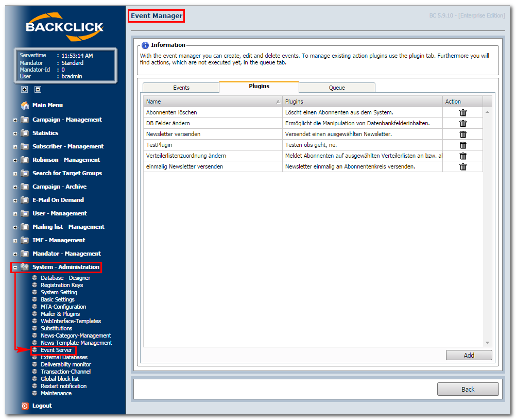This screenshot has width=516, height=420.
Task: Switch to the Events tab
Action: tap(181, 88)
